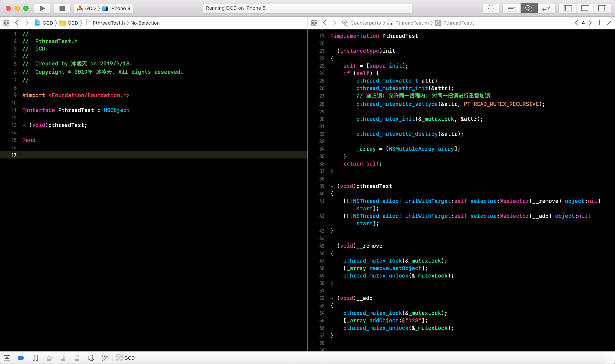Screen dimensions: 615x364
Task: Click the pthreadTest method declaration
Action: click(55, 125)
